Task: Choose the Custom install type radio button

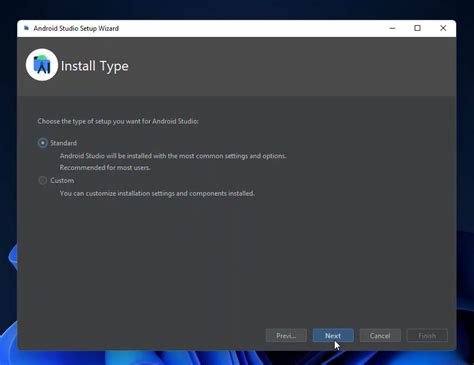Action: pyautogui.click(x=43, y=181)
